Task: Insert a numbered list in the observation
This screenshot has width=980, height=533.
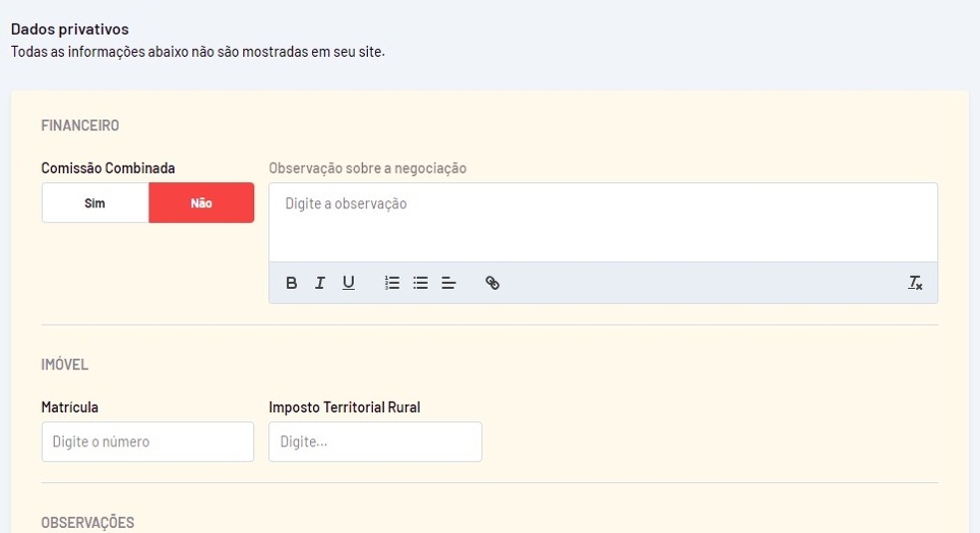Action: coord(393,283)
